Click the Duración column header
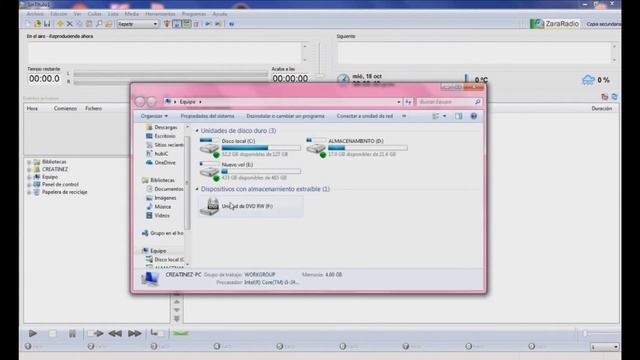640x360 pixels. click(602, 109)
